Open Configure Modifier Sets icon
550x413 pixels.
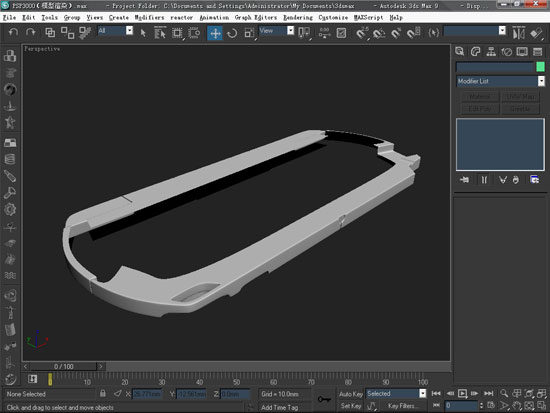click(535, 180)
